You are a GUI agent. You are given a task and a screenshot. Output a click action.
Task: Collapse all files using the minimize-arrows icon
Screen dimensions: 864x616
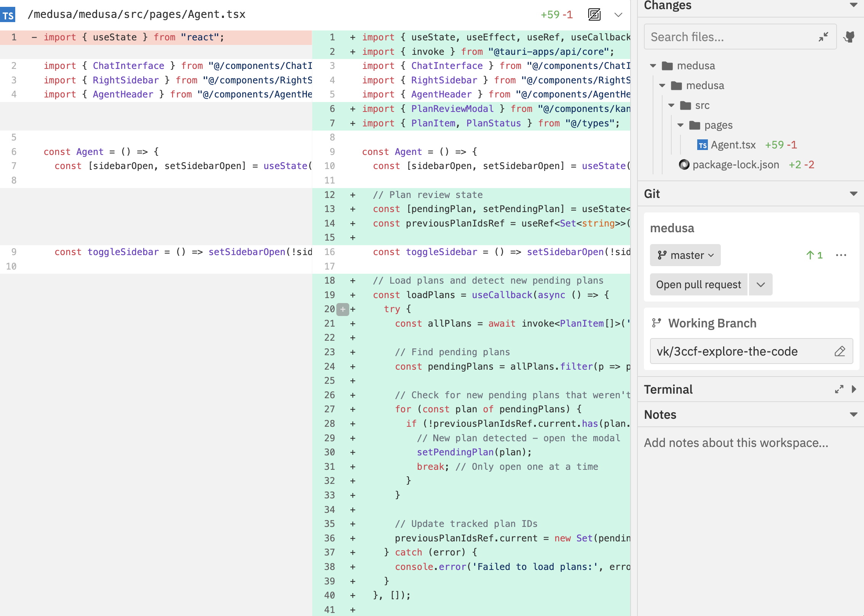pos(823,37)
